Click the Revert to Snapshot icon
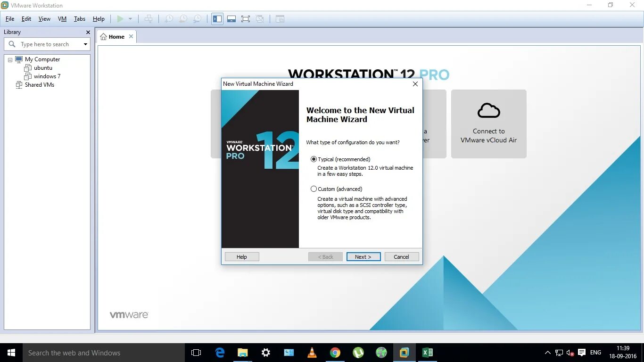The height and width of the screenshot is (362, 644). 183,19
